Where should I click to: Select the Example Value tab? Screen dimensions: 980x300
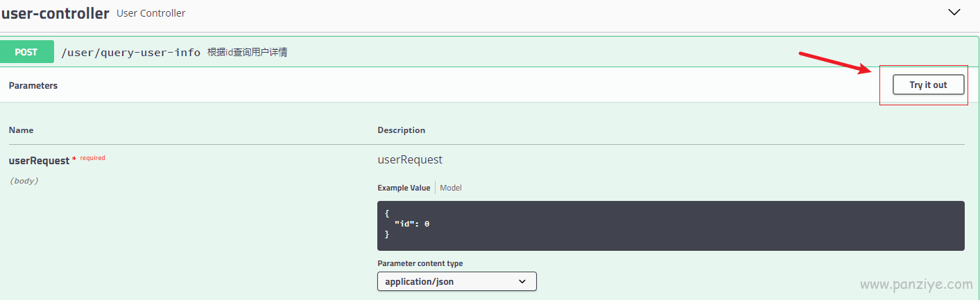click(x=404, y=188)
